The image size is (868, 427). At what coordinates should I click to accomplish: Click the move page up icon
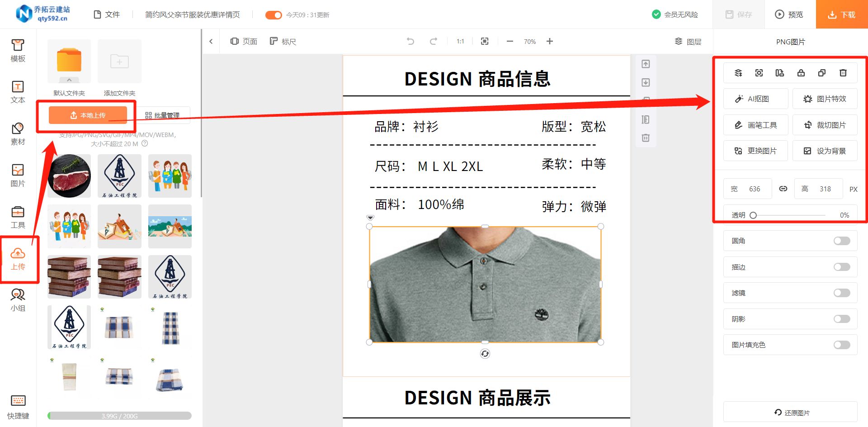click(x=646, y=64)
